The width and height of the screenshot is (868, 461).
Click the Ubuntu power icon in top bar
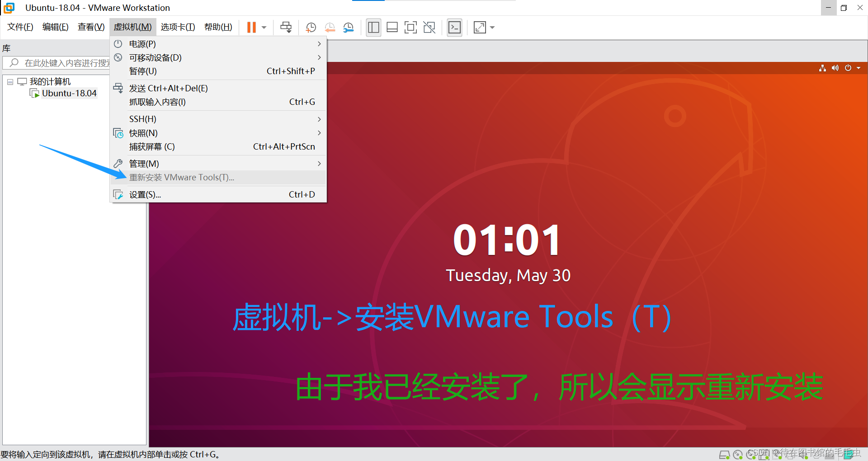[848, 68]
